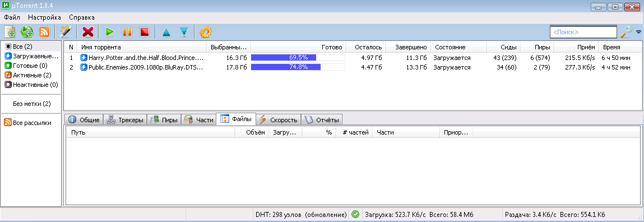Sort by the Приём column header
Image resolution: width=644 pixels, height=222 pixels.
click(x=576, y=47)
